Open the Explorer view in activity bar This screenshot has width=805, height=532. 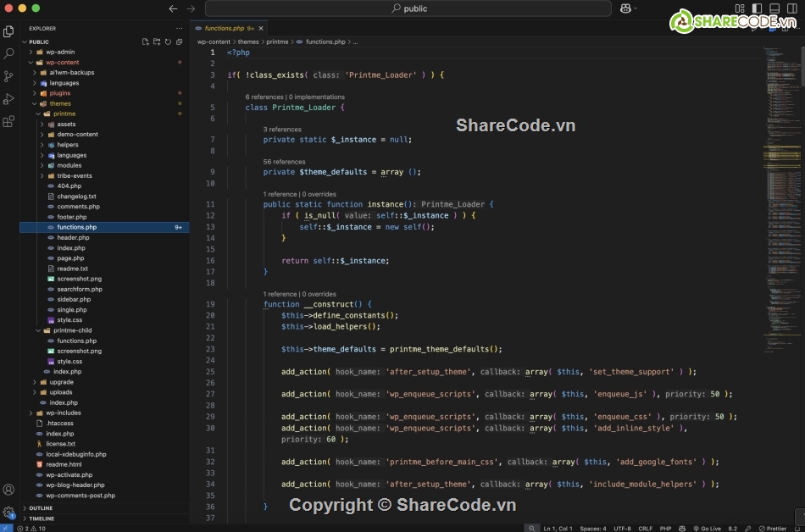click(8, 31)
